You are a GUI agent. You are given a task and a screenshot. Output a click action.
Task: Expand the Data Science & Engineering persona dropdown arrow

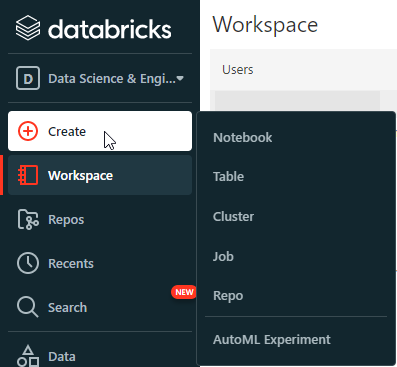(180, 79)
